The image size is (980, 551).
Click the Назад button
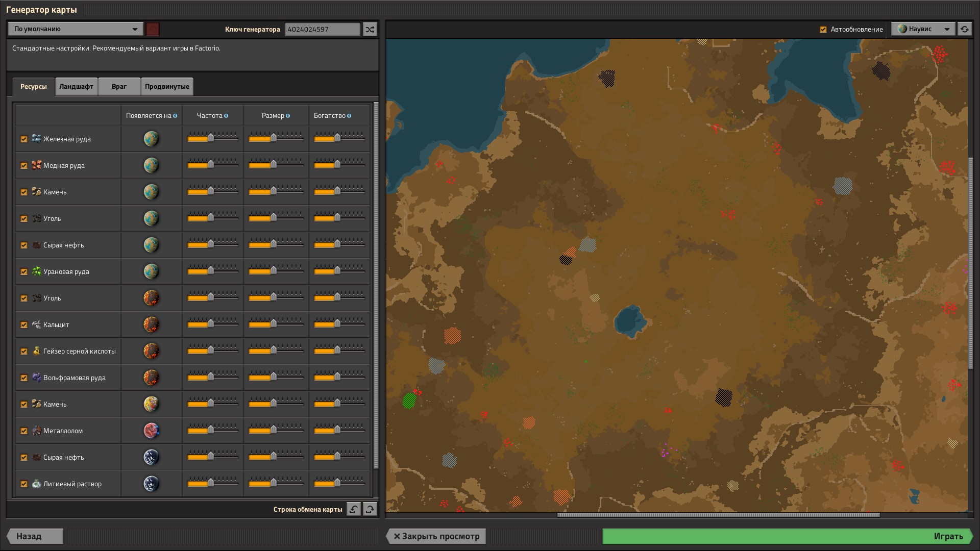tap(35, 536)
